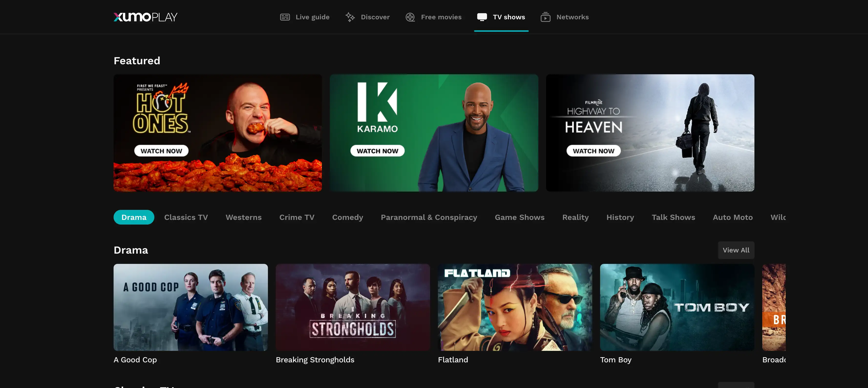This screenshot has width=868, height=388.
Task: Click Watch Now for Highway to Heaven
Action: (593, 151)
